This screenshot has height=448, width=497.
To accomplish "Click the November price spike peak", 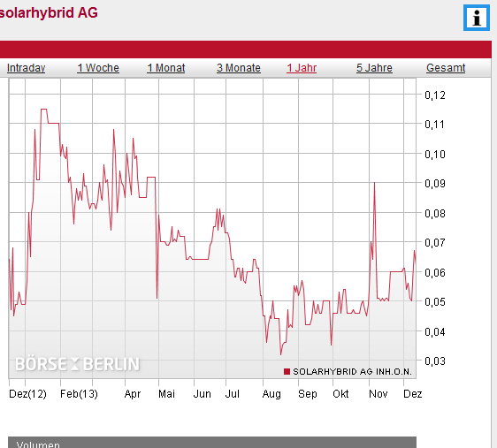I will click(x=375, y=183).
